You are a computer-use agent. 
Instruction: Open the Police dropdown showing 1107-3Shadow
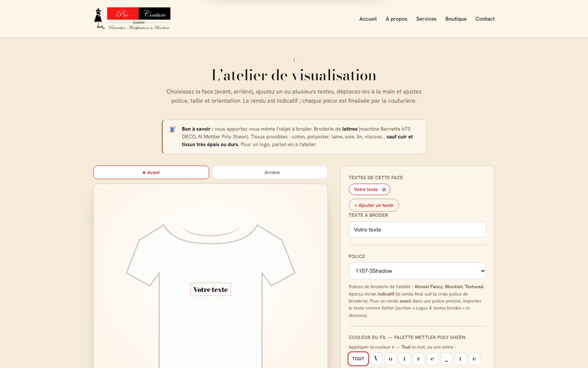point(417,271)
